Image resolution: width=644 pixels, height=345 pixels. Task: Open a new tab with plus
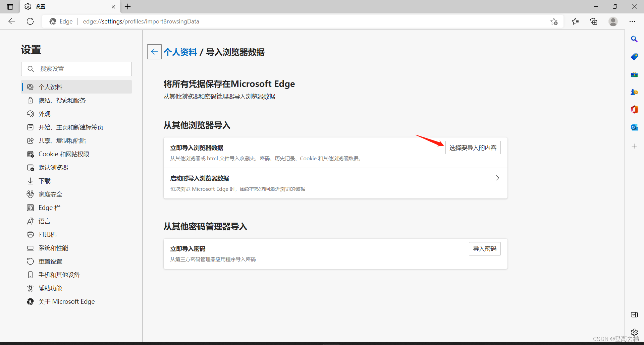click(x=128, y=7)
